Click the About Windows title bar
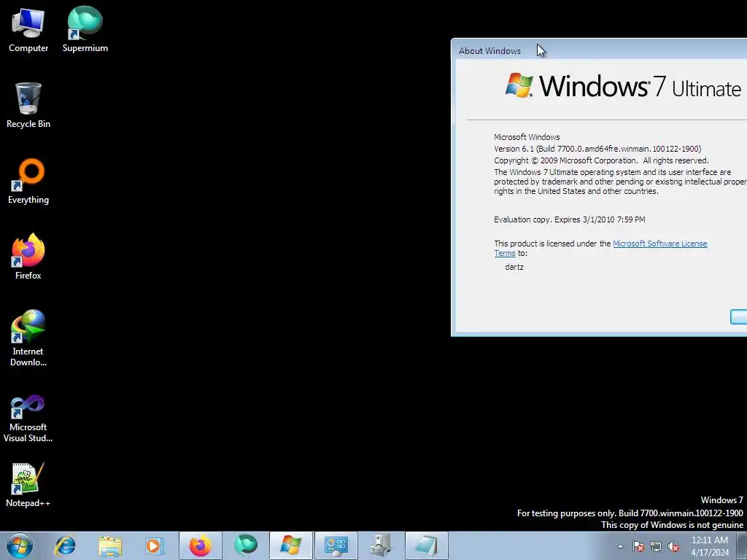The width and height of the screenshot is (747, 560). click(x=600, y=50)
